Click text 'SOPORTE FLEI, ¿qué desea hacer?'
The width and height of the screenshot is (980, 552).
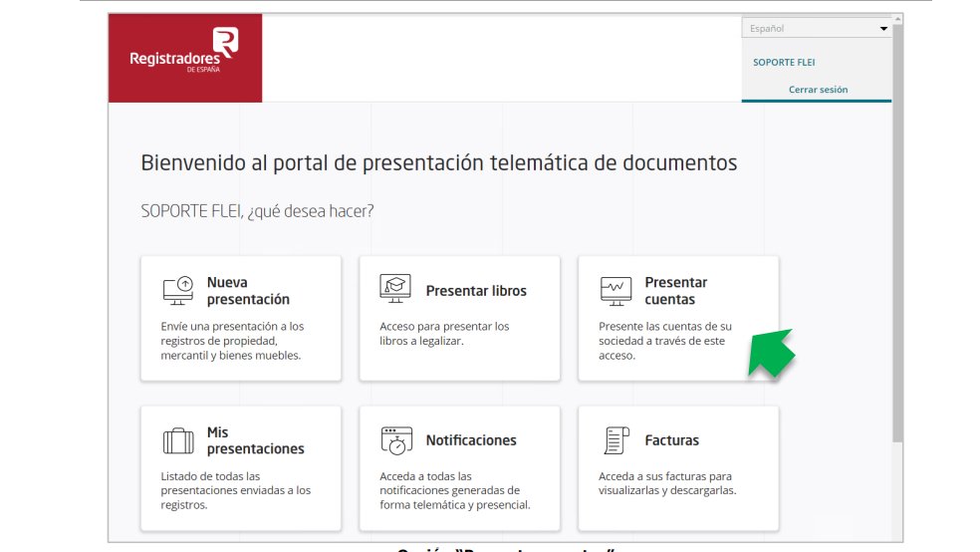click(x=257, y=211)
